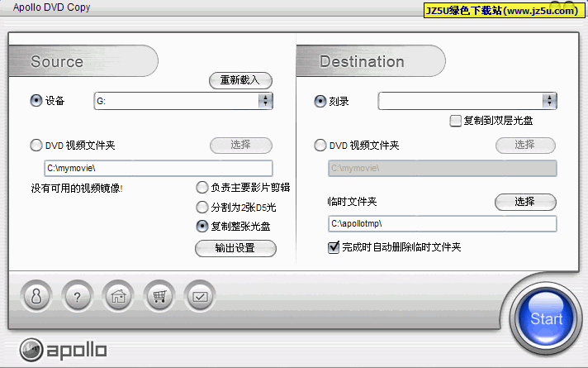
Task: Click 选择 button beside destination DVD 视频文件夹
Action: [x=525, y=145]
